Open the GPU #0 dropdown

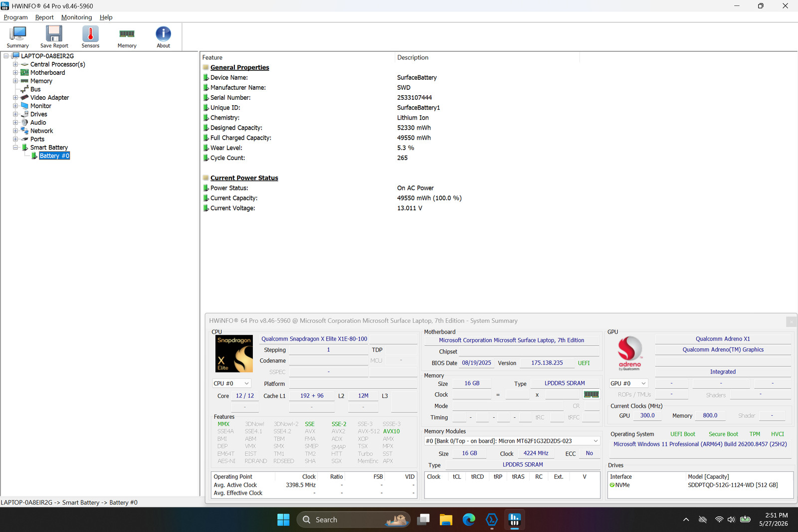click(x=628, y=383)
